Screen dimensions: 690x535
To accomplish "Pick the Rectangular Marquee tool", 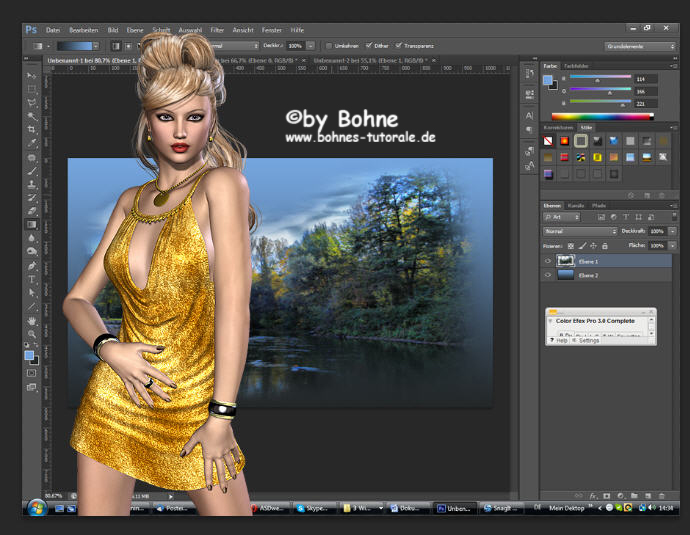I will [x=32, y=88].
